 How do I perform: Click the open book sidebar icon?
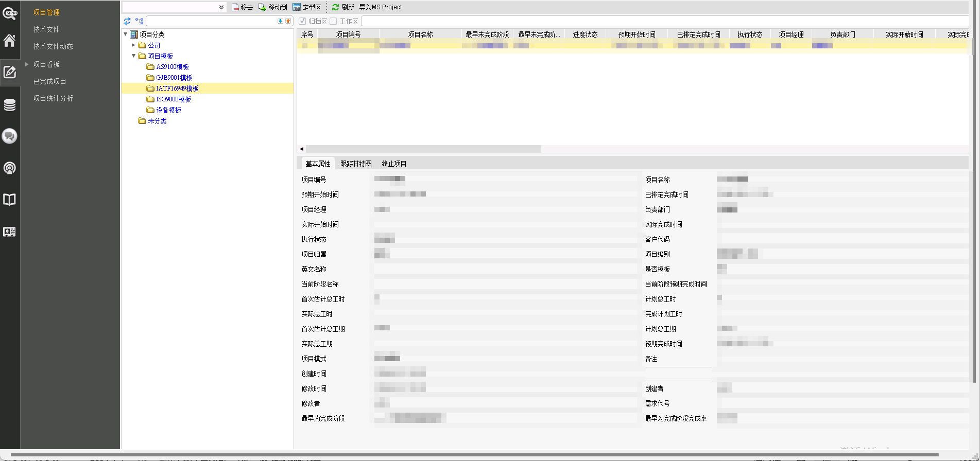coord(9,200)
